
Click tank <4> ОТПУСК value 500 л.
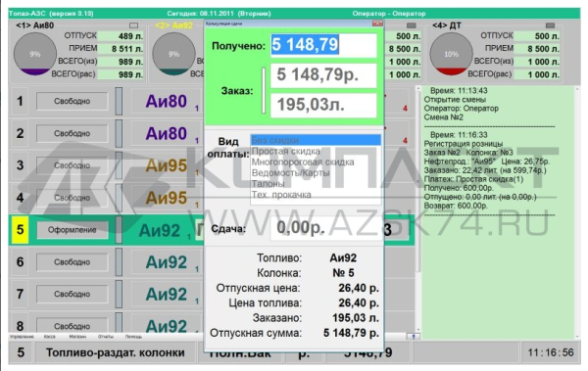[537, 36]
